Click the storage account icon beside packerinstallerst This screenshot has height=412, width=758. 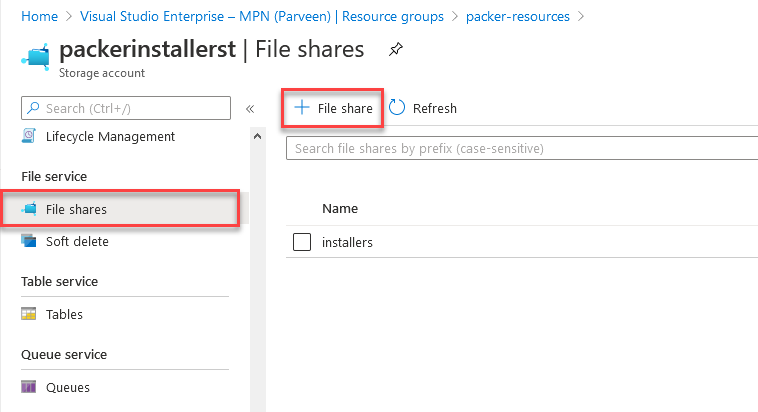[36, 57]
